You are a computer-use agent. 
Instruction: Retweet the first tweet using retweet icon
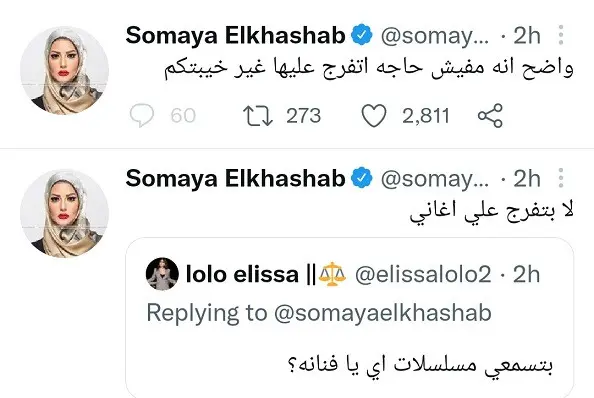(x=258, y=116)
